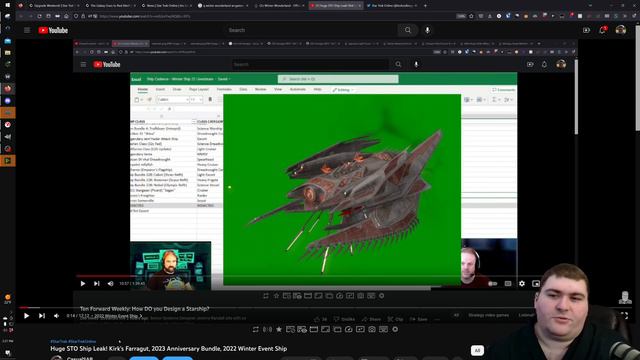Click inner YouTube hamburger menu
Image resolution: width=640 pixels, height=360 pixels.
[83, 64]
